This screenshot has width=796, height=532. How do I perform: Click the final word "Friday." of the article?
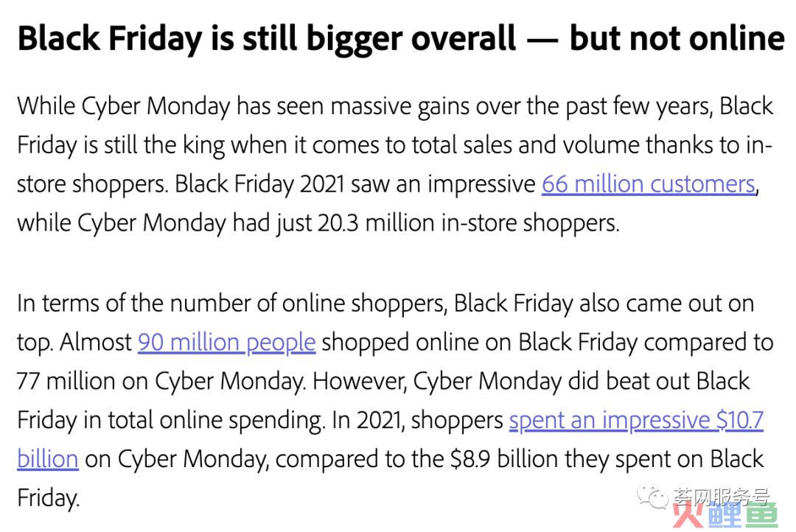(48, 497)
